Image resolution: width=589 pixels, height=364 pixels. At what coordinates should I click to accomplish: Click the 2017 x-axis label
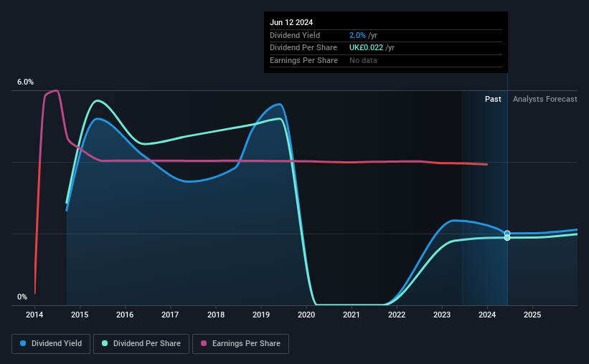tap(170, 315)
